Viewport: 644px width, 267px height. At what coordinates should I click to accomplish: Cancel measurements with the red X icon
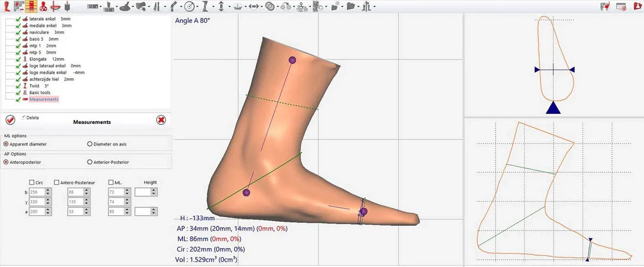160,120
